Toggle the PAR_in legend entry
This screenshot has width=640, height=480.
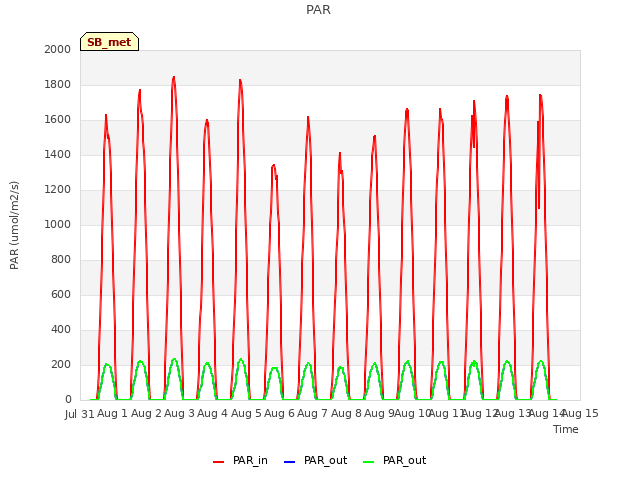(x=240, y=461)
